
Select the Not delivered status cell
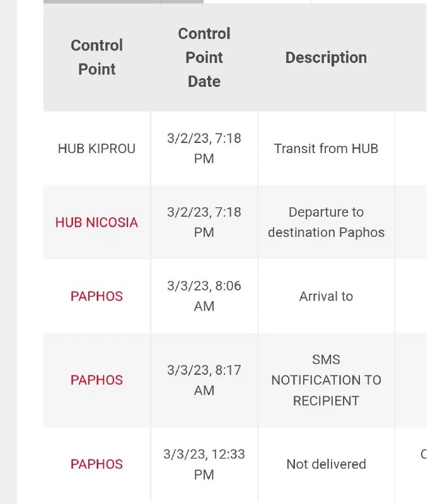point(326,464)
